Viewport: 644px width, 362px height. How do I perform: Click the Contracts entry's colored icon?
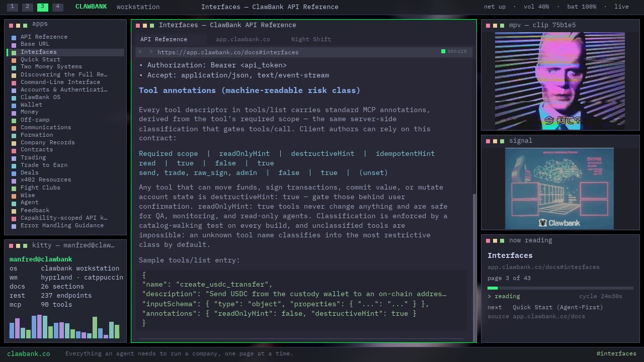point(14,150)
